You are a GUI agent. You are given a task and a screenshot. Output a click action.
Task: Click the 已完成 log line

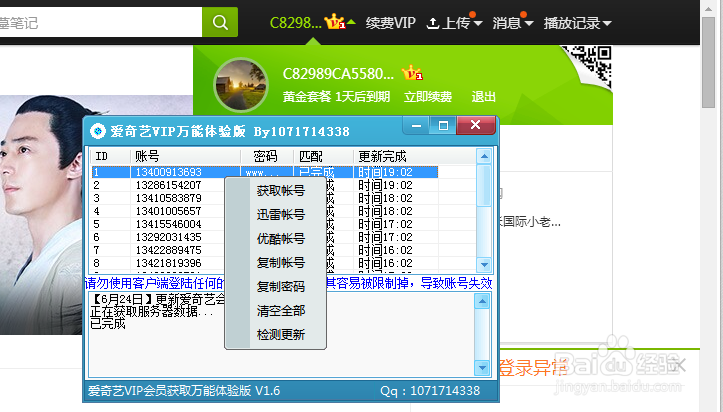pyautogui.click(x=107, y=323)
